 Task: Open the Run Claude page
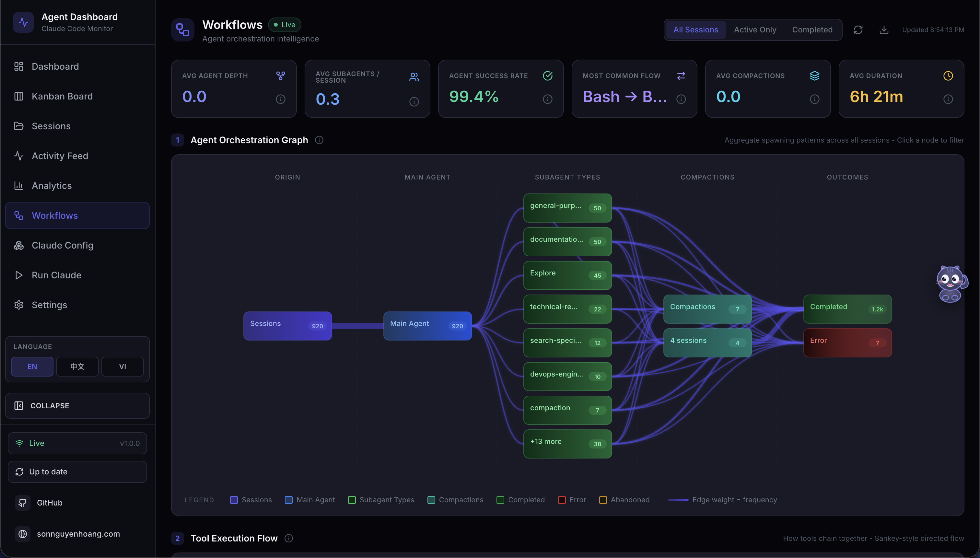click(77, 275)
